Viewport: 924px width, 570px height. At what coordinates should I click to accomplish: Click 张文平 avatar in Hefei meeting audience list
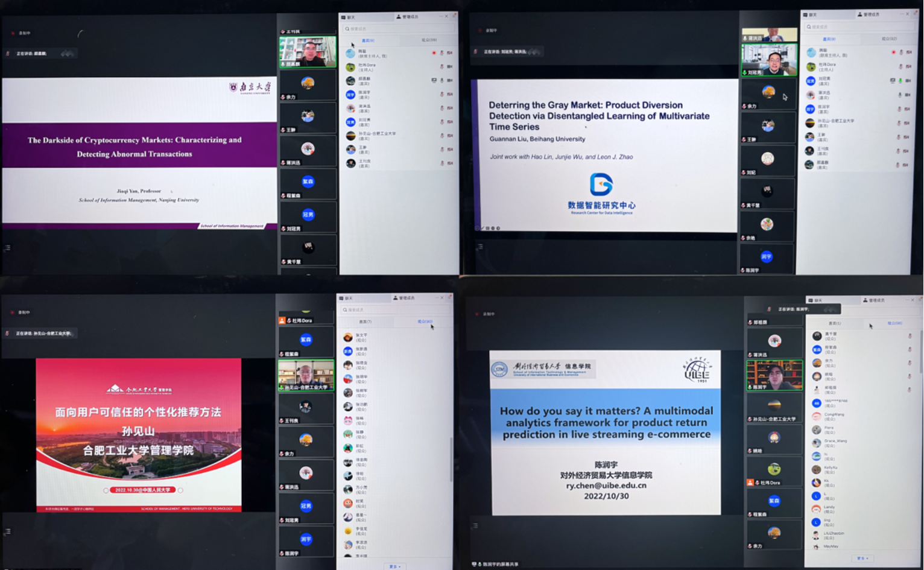[348, 337]
